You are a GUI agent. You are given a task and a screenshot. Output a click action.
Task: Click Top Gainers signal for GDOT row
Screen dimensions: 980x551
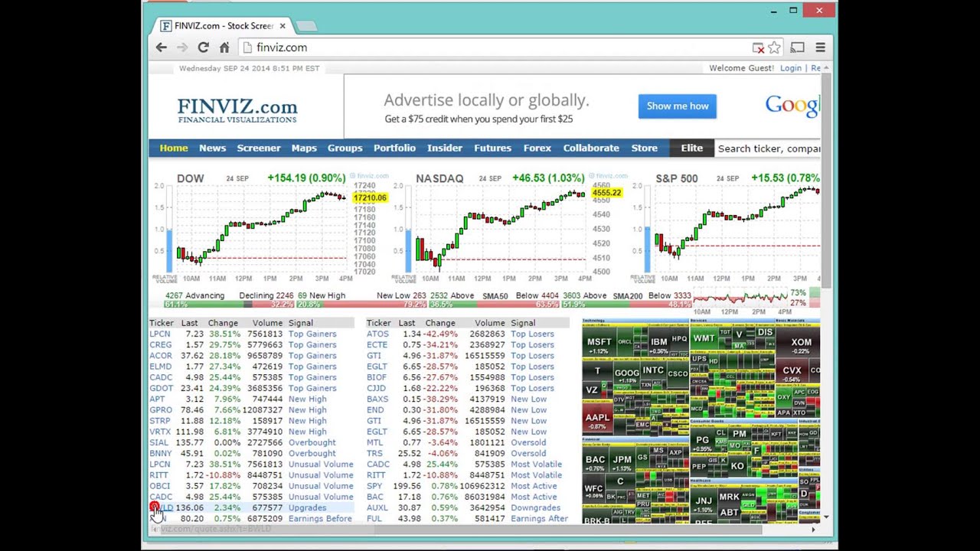pyautogui.click(x=312, y=388)
